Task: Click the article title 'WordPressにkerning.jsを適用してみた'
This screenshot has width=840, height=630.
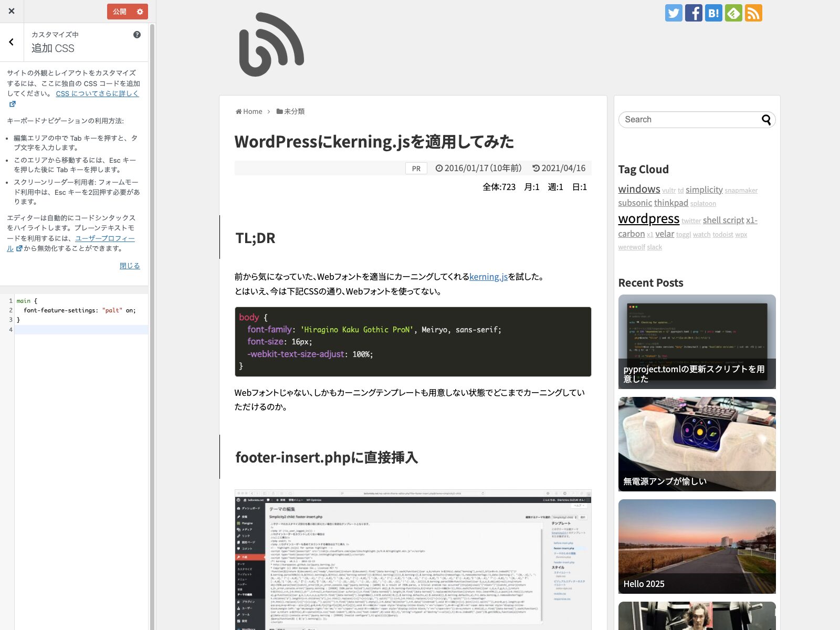Action: (x=374, y=142)
